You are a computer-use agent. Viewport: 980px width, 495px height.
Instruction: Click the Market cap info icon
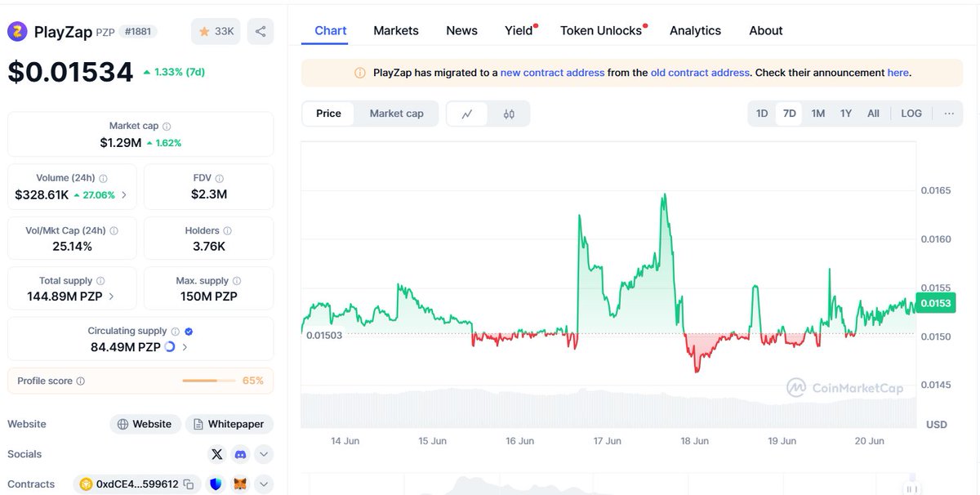pos(167,127)
